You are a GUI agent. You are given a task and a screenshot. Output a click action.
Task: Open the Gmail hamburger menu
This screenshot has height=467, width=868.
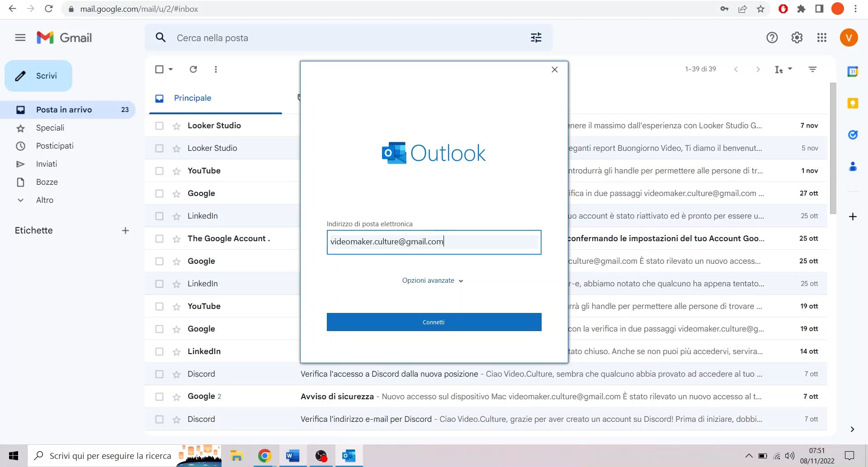20,37
